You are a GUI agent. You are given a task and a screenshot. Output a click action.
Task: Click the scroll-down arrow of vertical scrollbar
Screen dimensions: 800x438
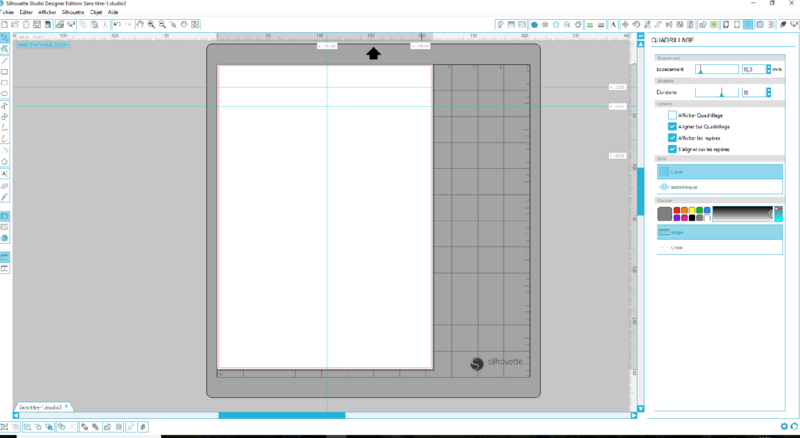pyautogui.click(x=640, y=409)
